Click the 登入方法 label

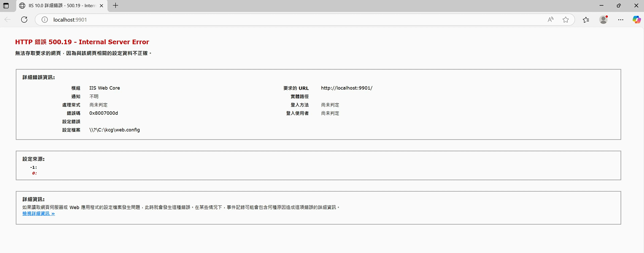(x=300, y=105)
